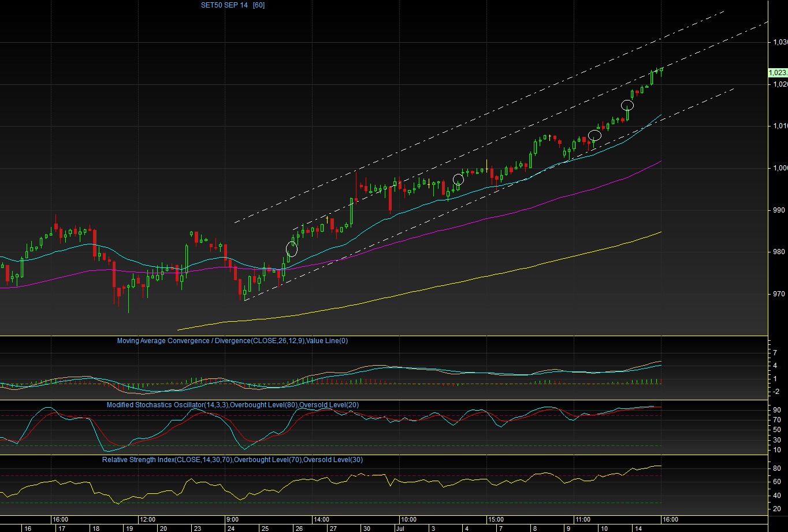
Task: Click the 60 value on the RSI scale
Action: (x=777, y=482)
